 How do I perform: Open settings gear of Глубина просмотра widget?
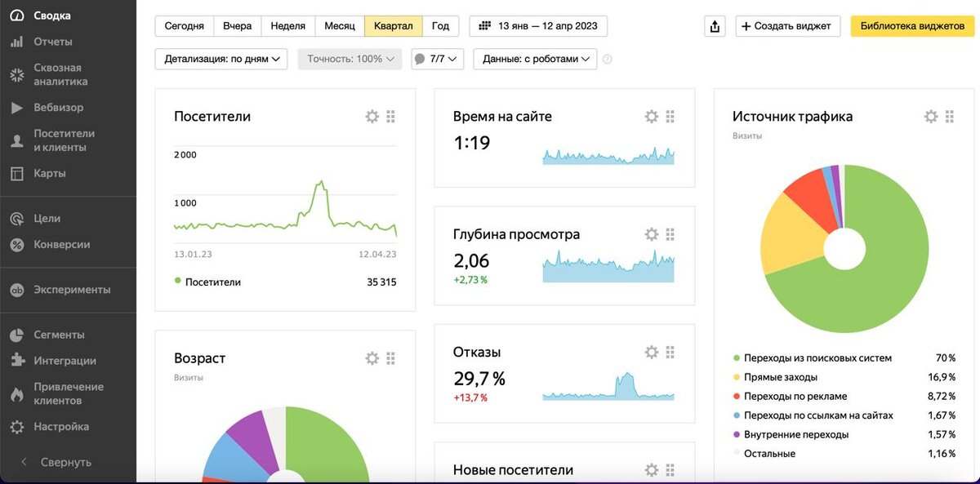tap(652, 234)
